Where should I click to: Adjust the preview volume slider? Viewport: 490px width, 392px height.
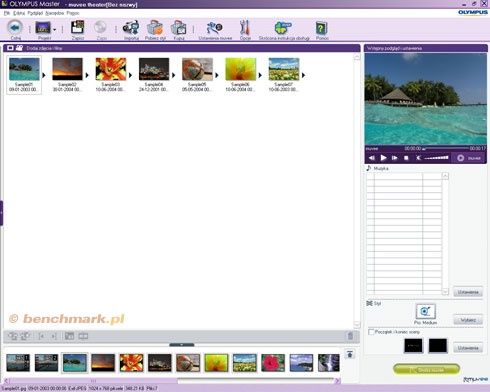[436, 158]
